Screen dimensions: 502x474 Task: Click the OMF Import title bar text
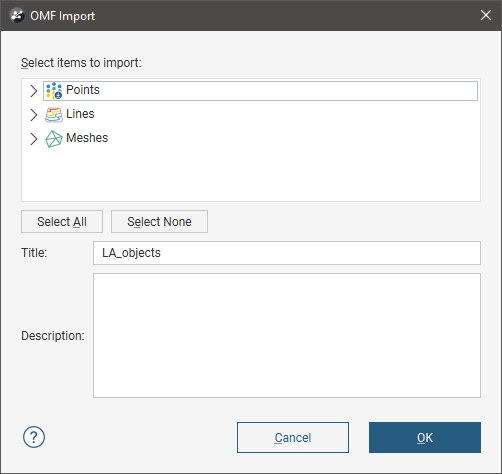[63, 16]
